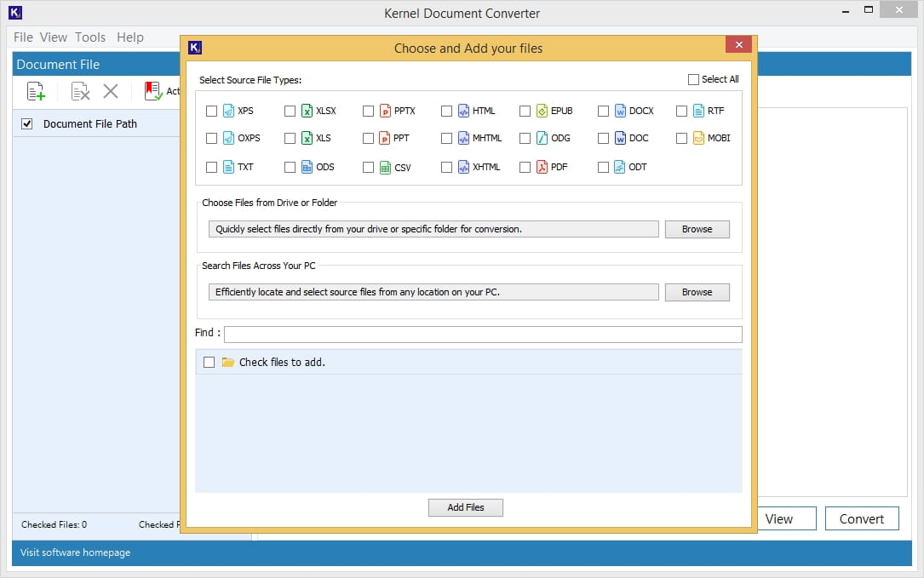Click the search across PC path field
This screenshot has width=924, height=578.
(433, 292)
